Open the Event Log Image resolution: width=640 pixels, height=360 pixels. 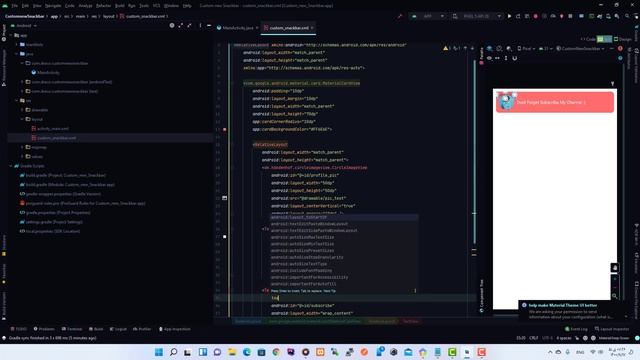coord(576,329)
